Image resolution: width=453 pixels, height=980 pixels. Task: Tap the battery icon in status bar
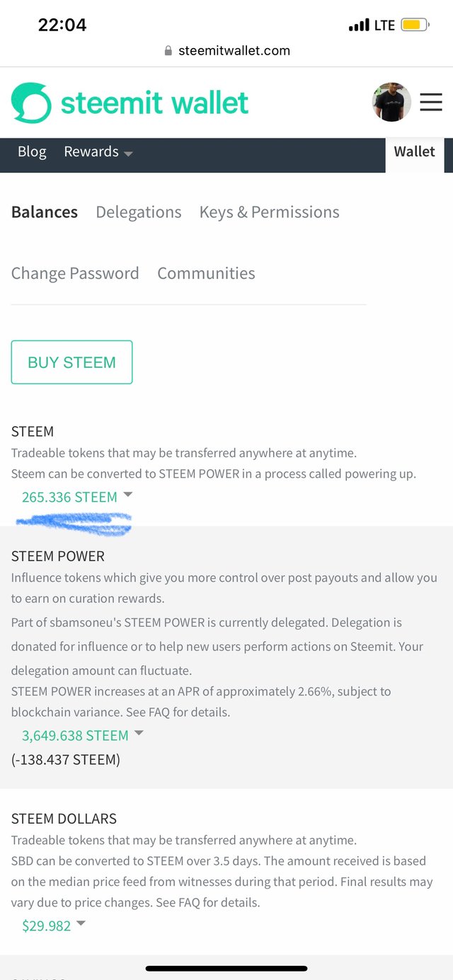(x=414, y=25)
